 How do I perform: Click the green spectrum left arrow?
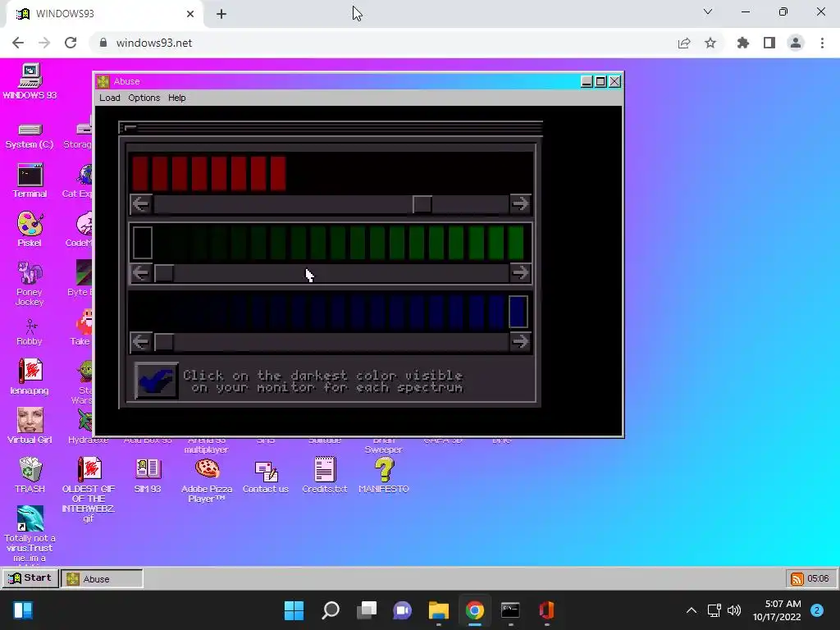[x=141, y=272]
